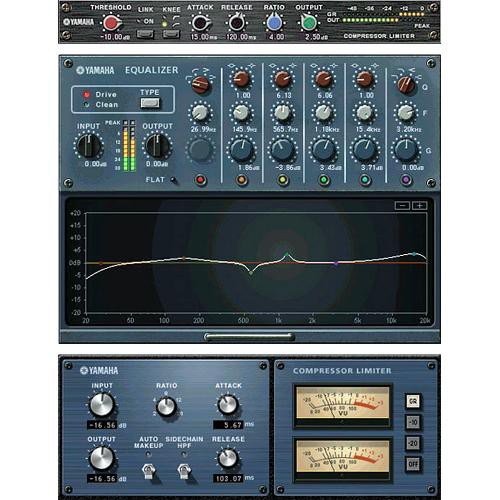This screenshot has height=500, width=500.
Task: Select the -20 meter mode button
Action: tap(413, 443)
